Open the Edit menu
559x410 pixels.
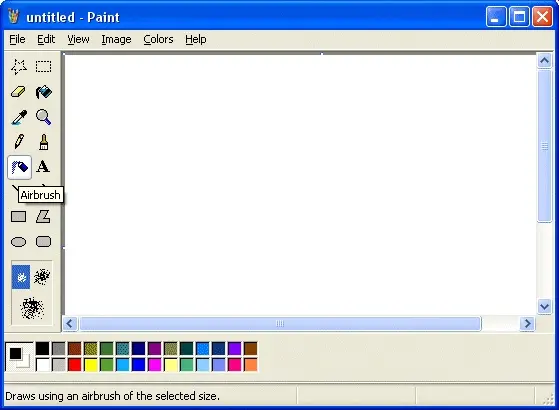pos(46,39)
